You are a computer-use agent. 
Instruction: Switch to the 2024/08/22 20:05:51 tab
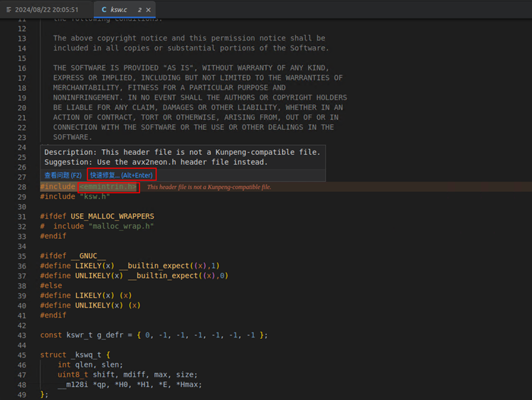tap(42, 9)
